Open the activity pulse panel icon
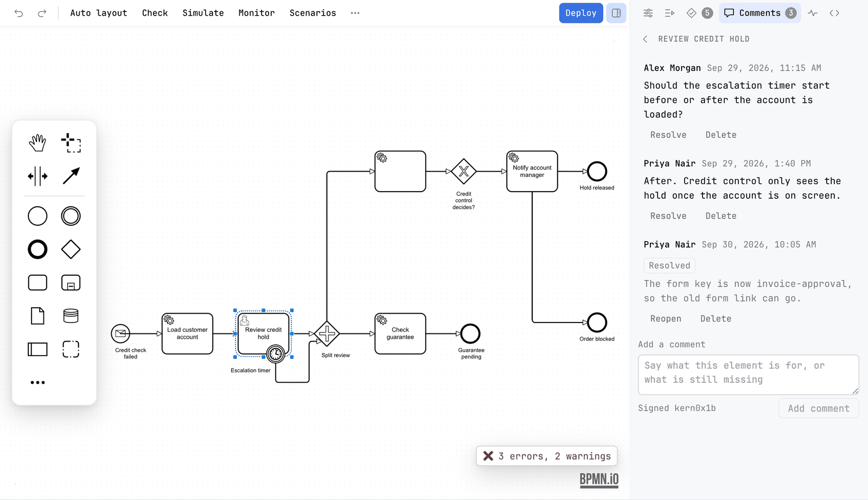868x500 pixels. (x=813, y=13)
